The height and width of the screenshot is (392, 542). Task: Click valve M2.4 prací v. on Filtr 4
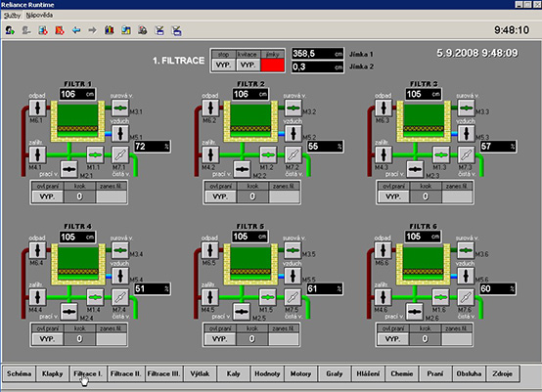[x=68, y=312]
